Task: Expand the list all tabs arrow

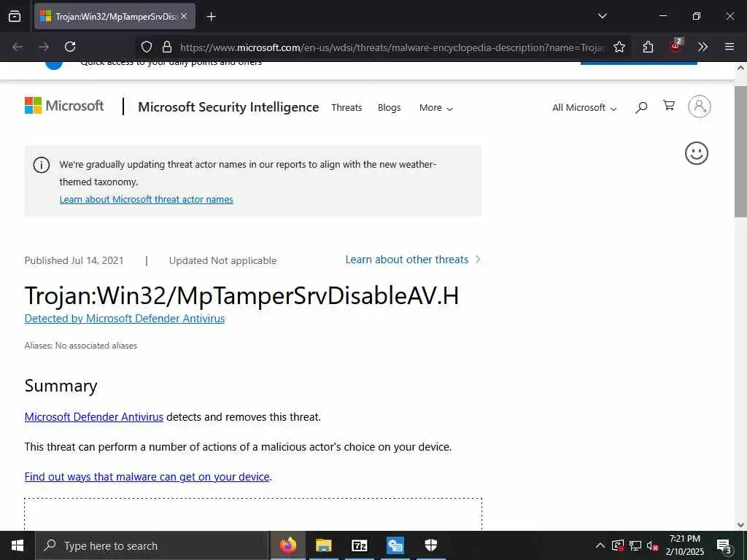Action: [x=602, y=16]
